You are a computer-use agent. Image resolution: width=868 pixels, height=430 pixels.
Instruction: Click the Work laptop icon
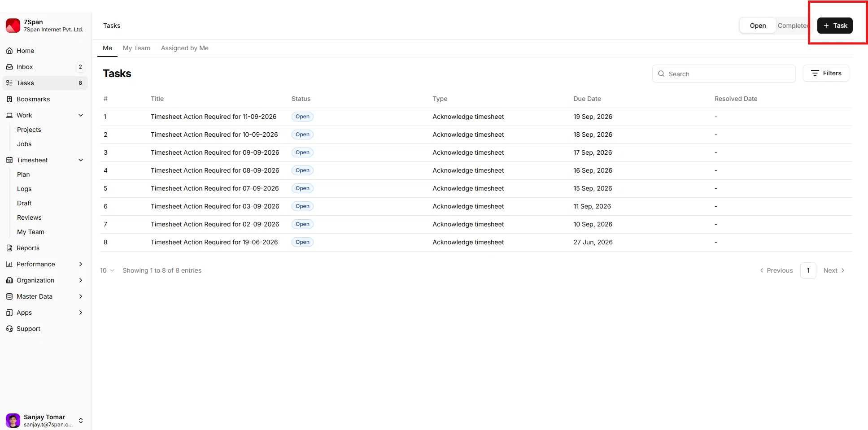(9, 115)
